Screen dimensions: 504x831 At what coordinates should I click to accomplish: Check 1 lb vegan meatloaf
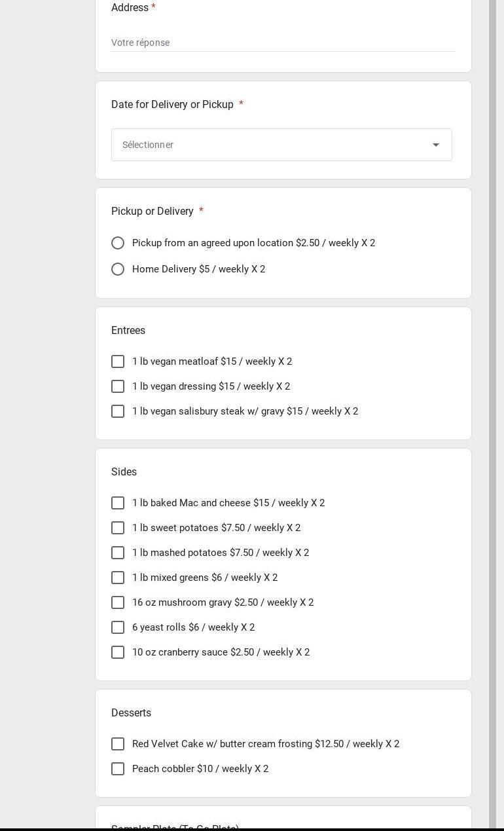point(118,361)
